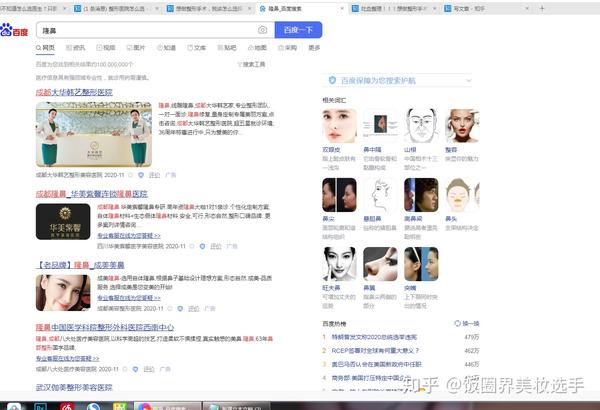Click the woman's face thumbnail of 成美美鼻
The height and width of the screenshot is (410, 600).
pos(63,293)
